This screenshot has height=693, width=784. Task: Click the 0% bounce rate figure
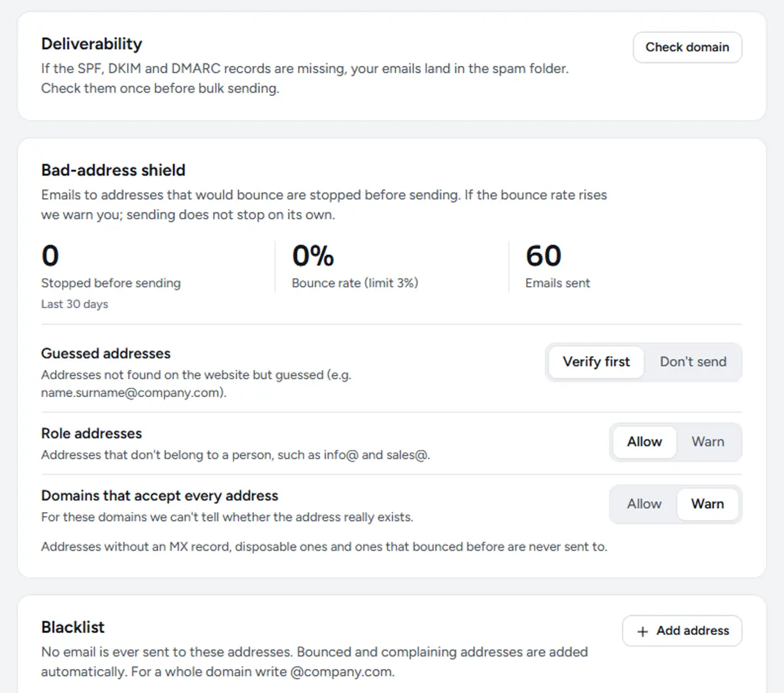(313, 255)
